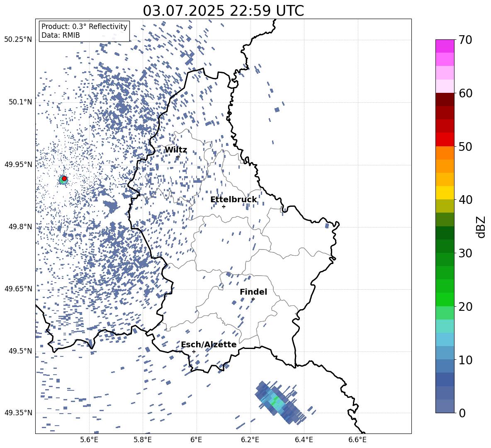The height and width of the screenshot is (448, 491).
Task: Click the isolated echo east of border near 50.1°N
Action: click(277, 109)
